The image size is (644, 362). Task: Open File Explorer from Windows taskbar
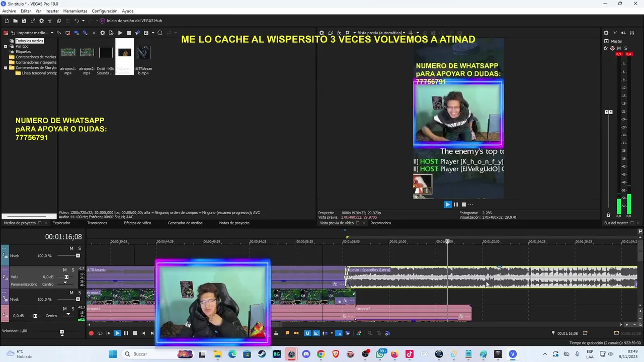click(x=218, y=354)
